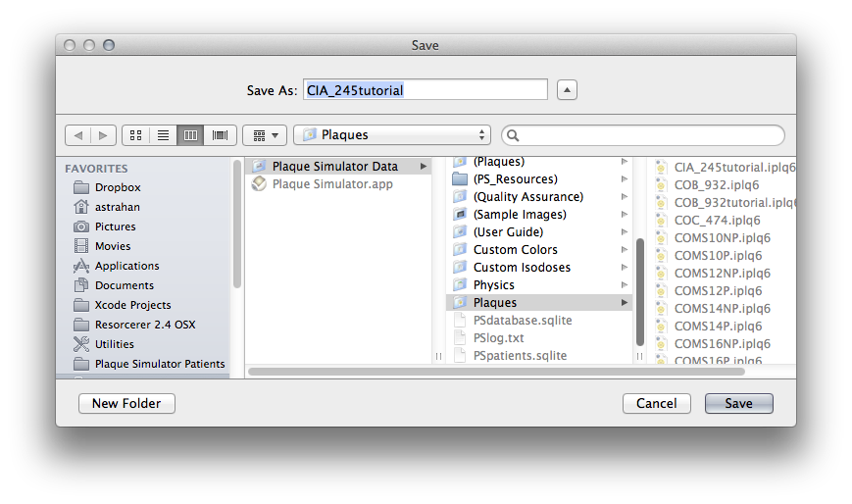This screenshot has height=504, width=852.
Task: Switch to Cover Flow view
Action: 220,135
